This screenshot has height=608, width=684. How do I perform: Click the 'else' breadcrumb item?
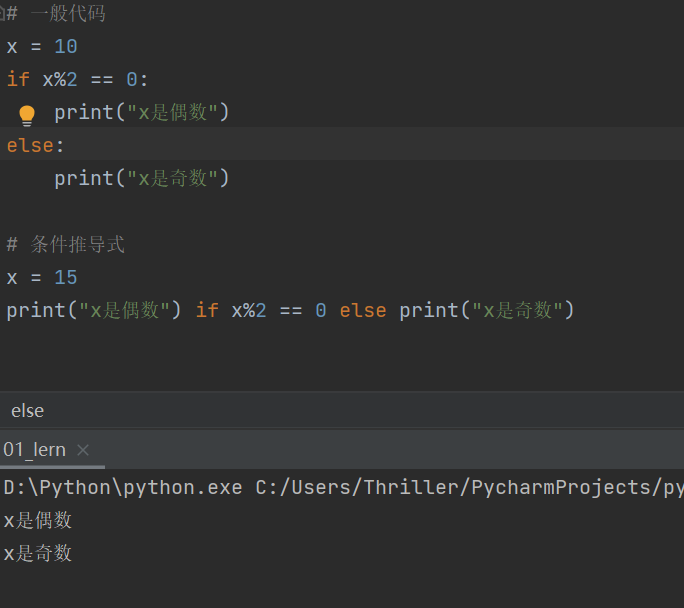click(27, 411)
